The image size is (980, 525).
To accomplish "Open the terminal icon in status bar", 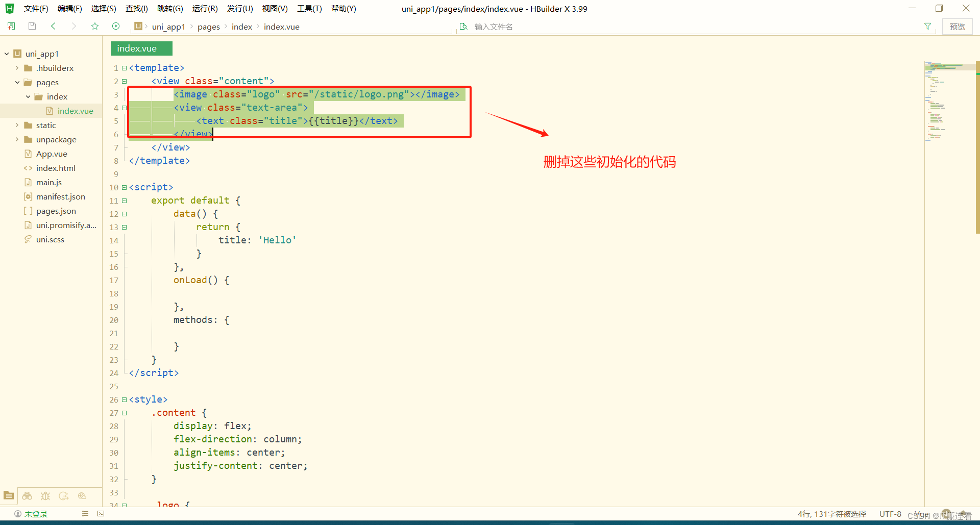I will 101,514.
